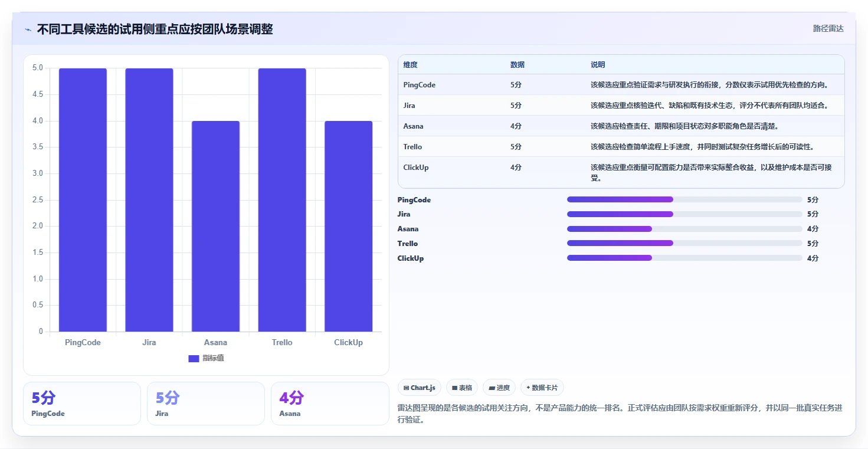Click the 数据卡片 tag
The height and width of the screenshot is (449, 868).
click(542, 388)
